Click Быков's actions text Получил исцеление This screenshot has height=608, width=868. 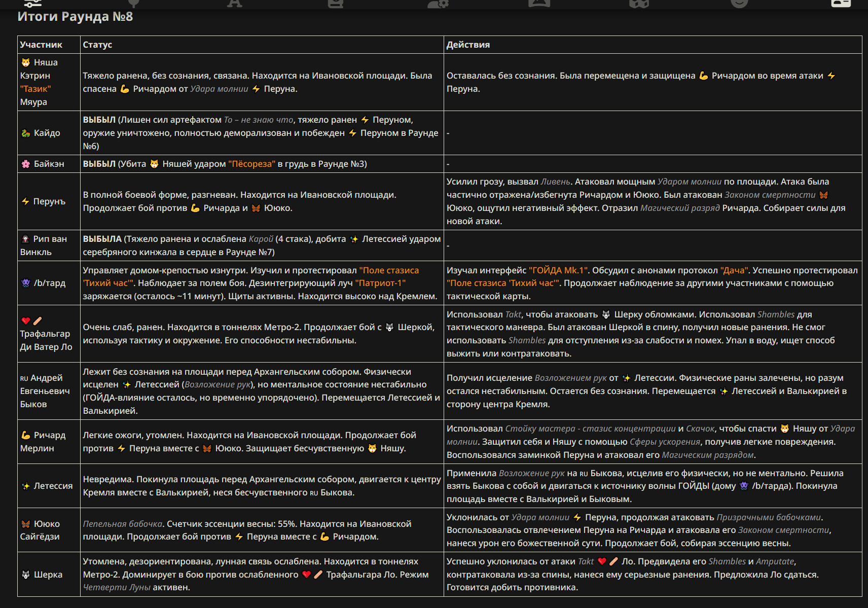646,391
